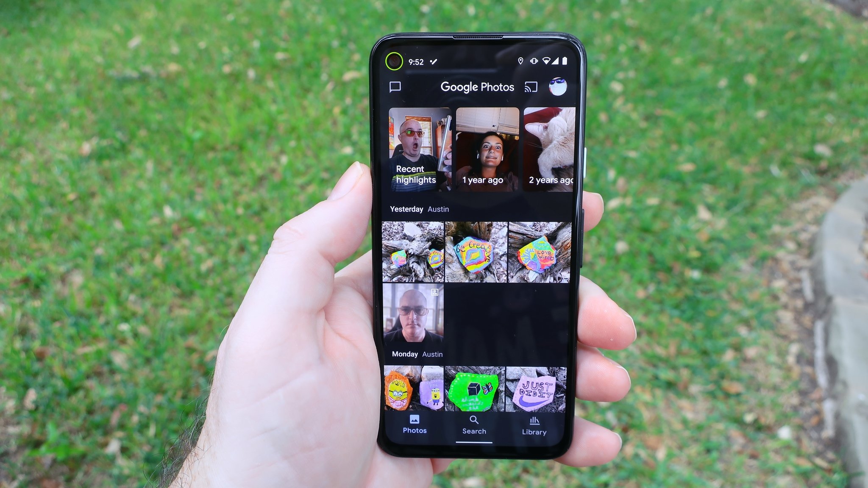Tap the Google account avatar icon
The width and height of the screenshot is (868, 488).
(557, 86)
